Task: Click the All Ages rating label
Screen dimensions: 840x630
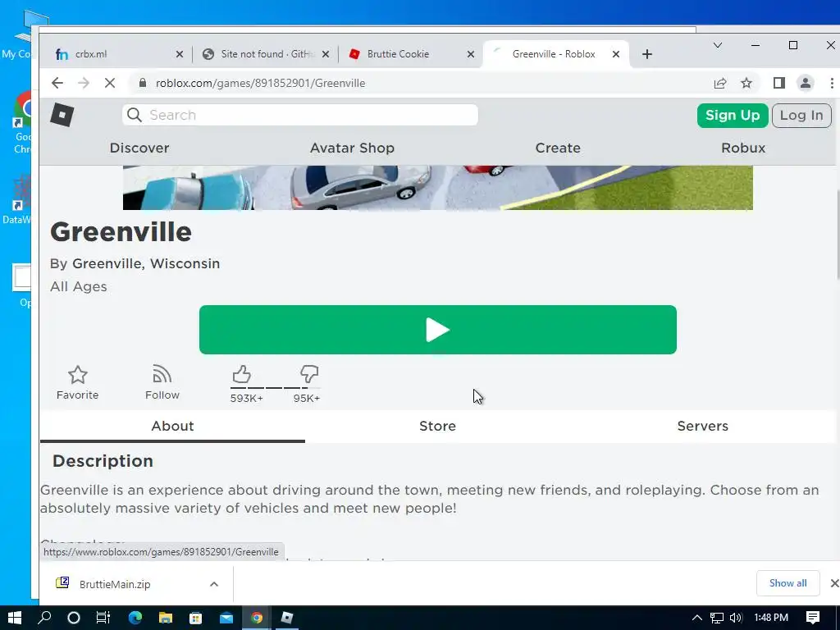Action: [x=78, y=286]
